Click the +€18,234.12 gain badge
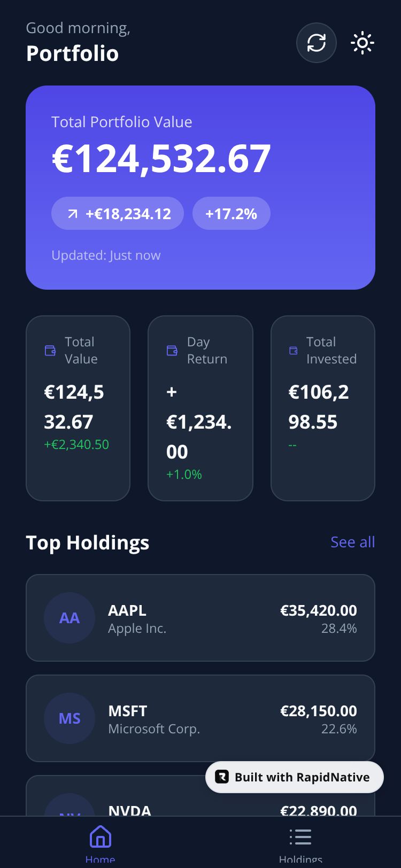 118,214
